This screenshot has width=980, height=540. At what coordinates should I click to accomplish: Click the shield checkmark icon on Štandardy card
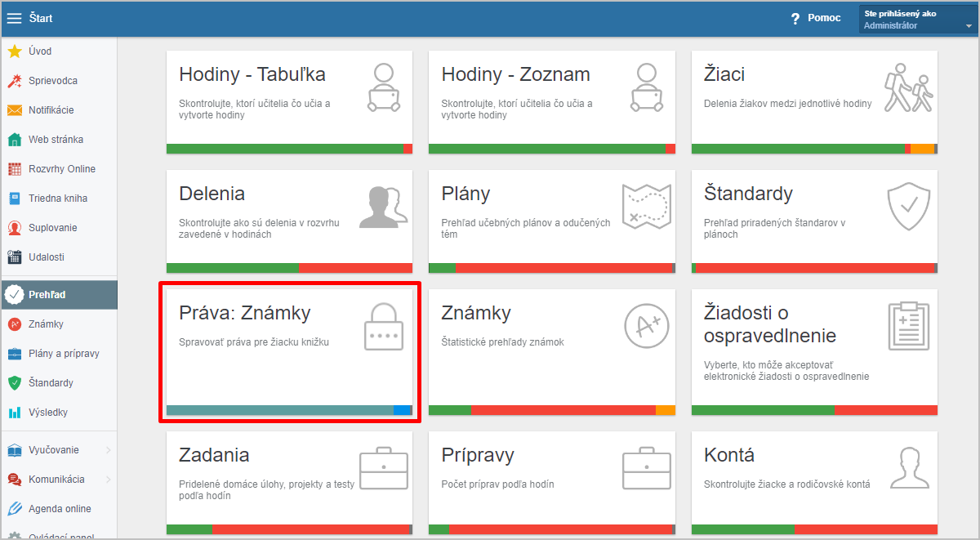point(909,206)
